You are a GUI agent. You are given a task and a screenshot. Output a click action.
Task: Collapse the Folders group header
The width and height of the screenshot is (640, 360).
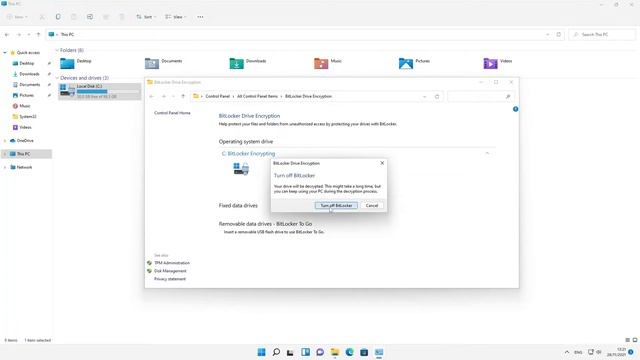tap(57, 50)
